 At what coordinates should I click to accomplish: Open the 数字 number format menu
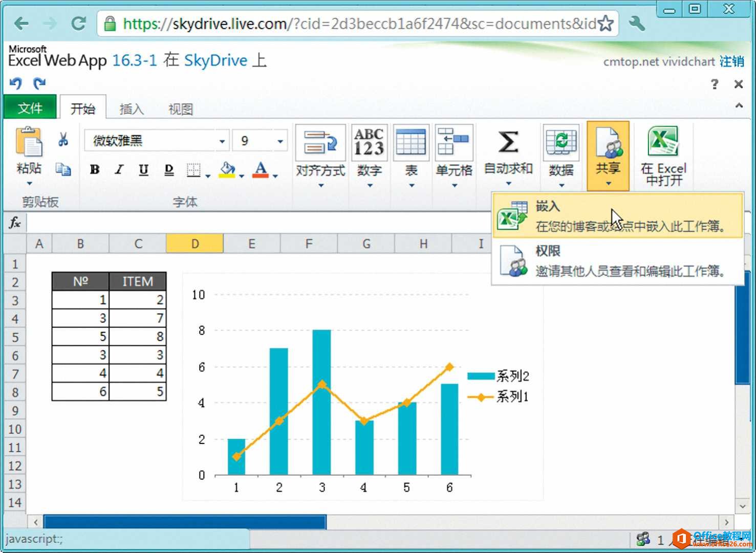point(370,157)
